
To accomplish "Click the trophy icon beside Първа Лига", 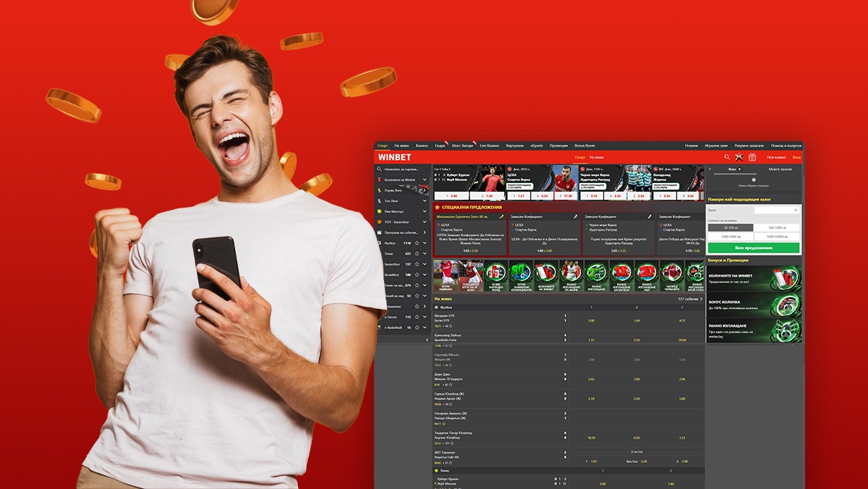I will point(379,190).
